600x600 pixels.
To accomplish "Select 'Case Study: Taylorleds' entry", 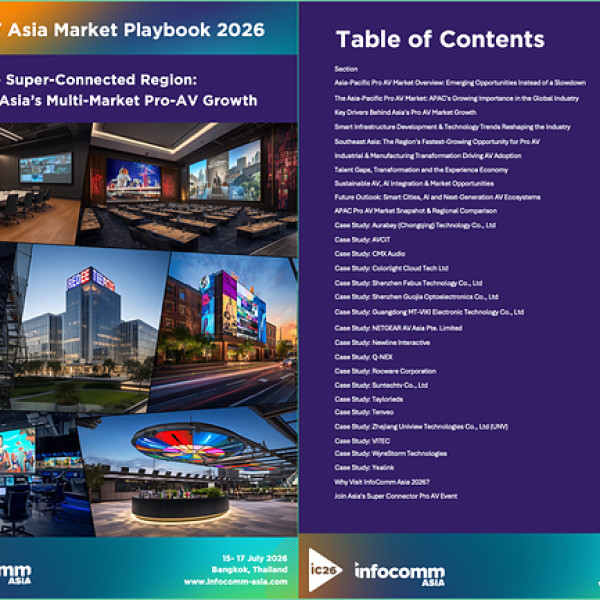I will pyautogui.click(x=368, y=399).
